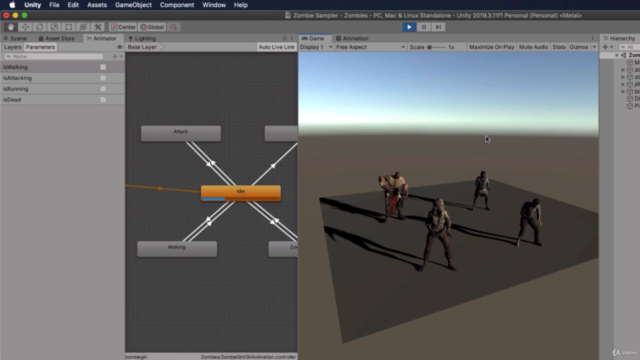Select the Hand tool
Viewport: 640px width, 360px height.
pos(11,27)
